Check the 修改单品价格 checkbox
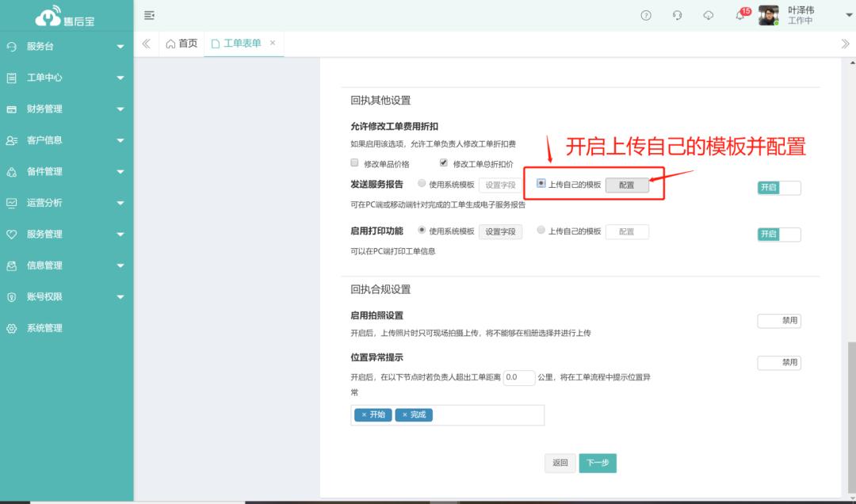 355,163
